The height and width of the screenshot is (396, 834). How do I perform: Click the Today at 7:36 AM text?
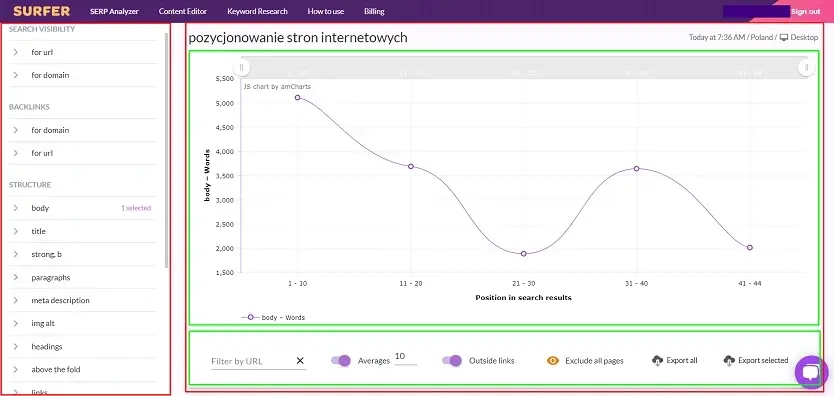[716, 38]
